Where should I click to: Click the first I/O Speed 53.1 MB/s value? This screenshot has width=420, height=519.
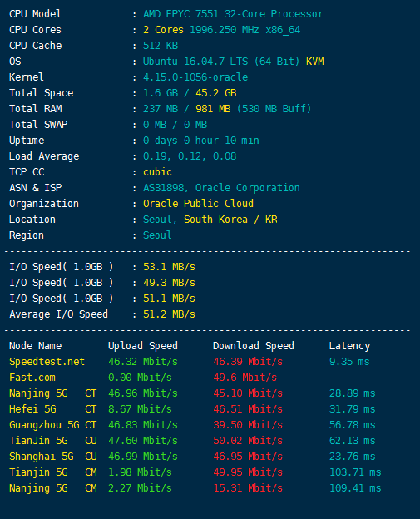pos(169,267)
